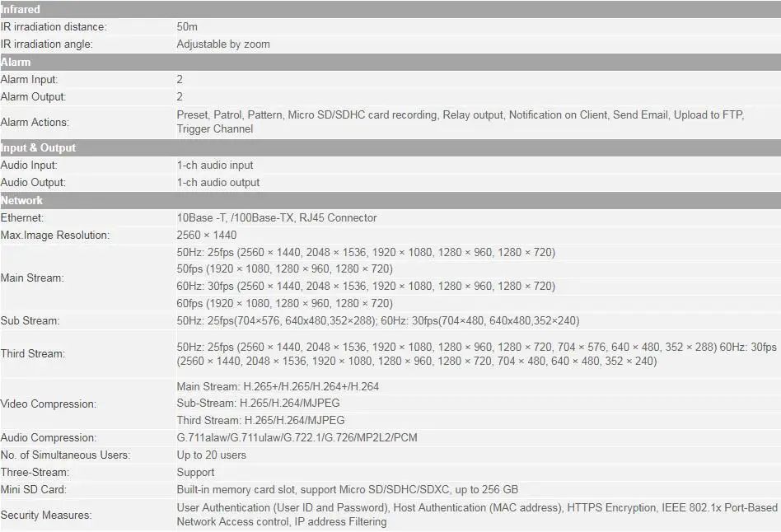The width and height of the screenshot is (781, 532).
Task: Click the 'G.711alaw/G.711ulaw/G.722.1/G.726/MP2L2/PCM' value
Action: [x=297, y=438]
